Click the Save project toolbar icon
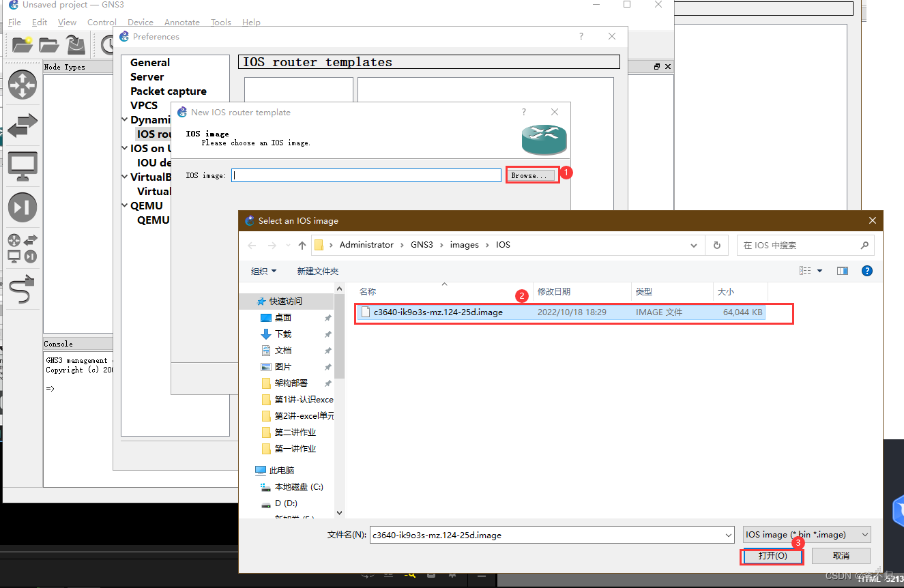Screen dimensions: 904x588 (x=76, y=44)
